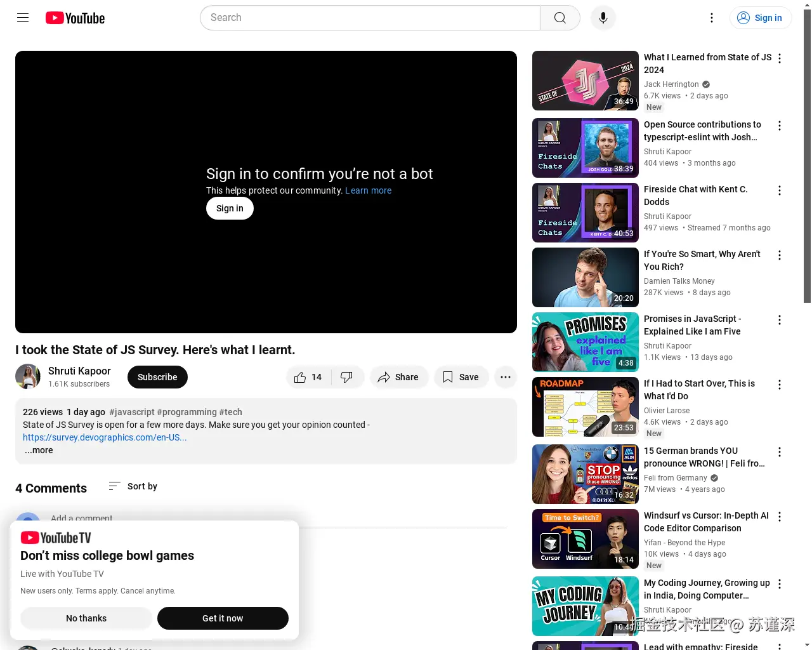812x650 pixels.
Task: Click the search magnifier button
Action: (x=560, y=18)
